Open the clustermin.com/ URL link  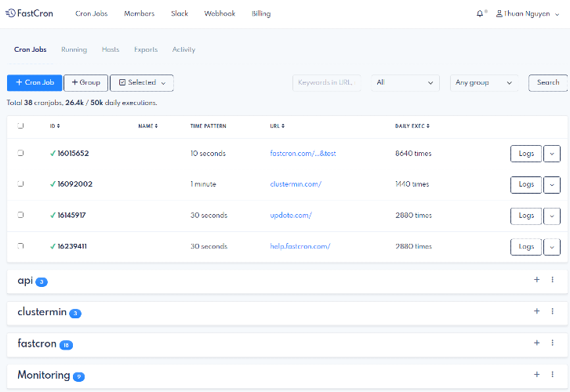[x=296, y=184]
